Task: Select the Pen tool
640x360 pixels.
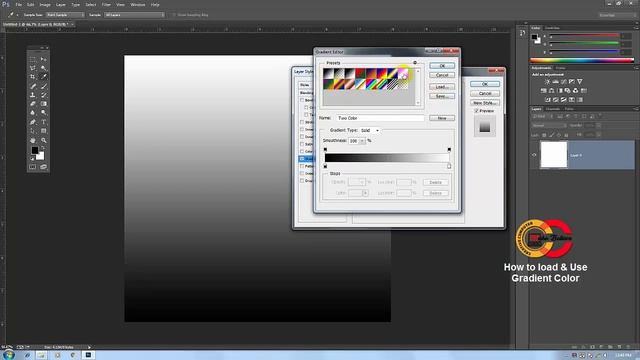Action: [33, 122]
